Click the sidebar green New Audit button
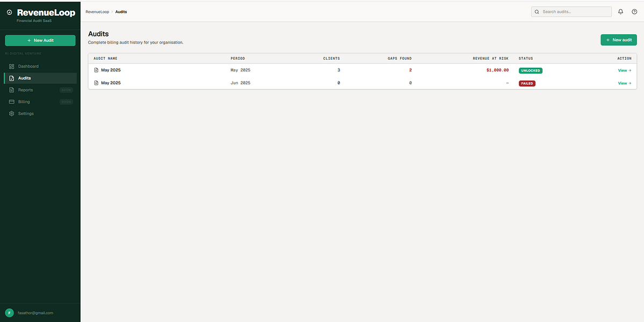Image resolution: width=644 pixels, height=322 pixels. tap(40, 41)
